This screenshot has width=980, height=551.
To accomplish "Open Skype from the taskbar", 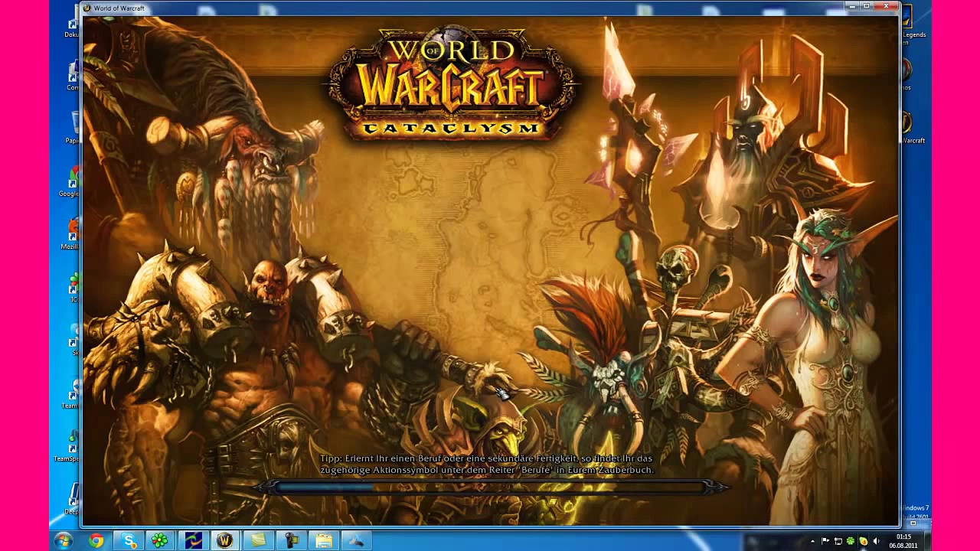I will click(x=128, y=540).
